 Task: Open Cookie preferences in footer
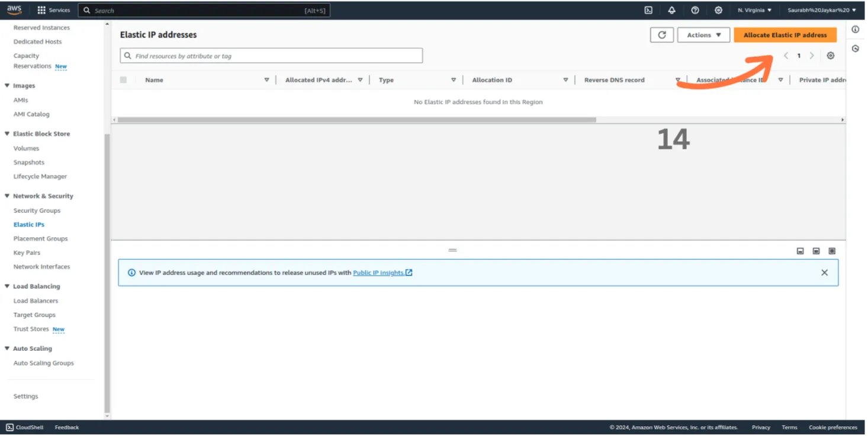[x=833, y=427]
